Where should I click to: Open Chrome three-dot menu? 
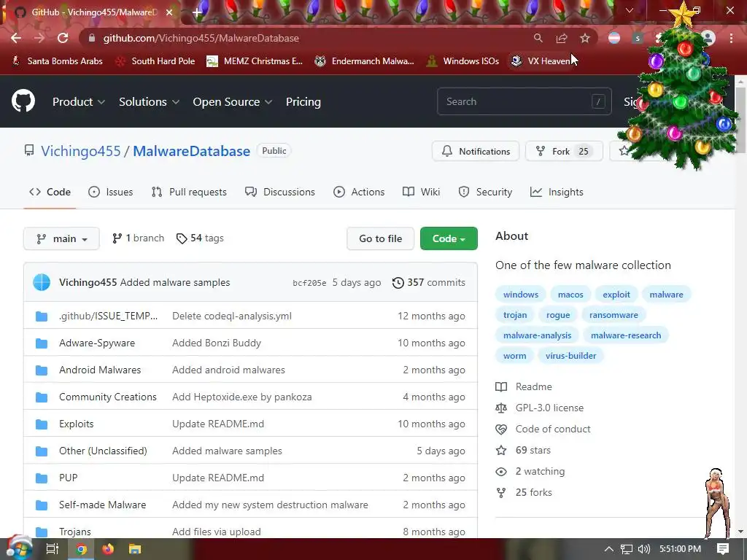click(x=731, y=38)
